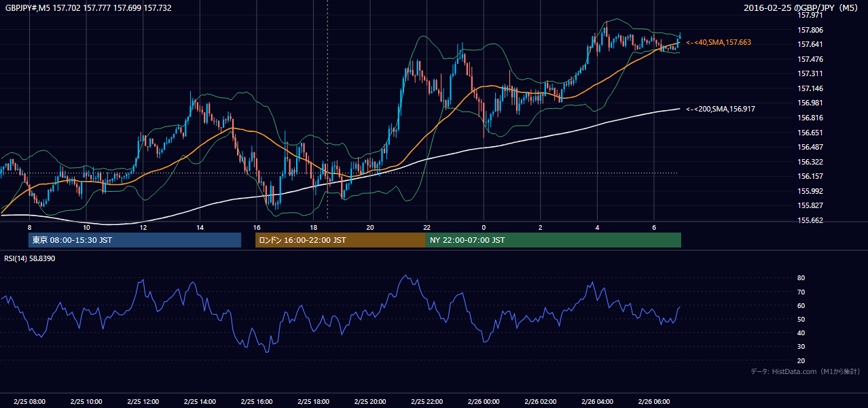This screenshot has height=408, width=868.
Task: Click the 40 SMA 157.663 label
Action: [718, 42]
